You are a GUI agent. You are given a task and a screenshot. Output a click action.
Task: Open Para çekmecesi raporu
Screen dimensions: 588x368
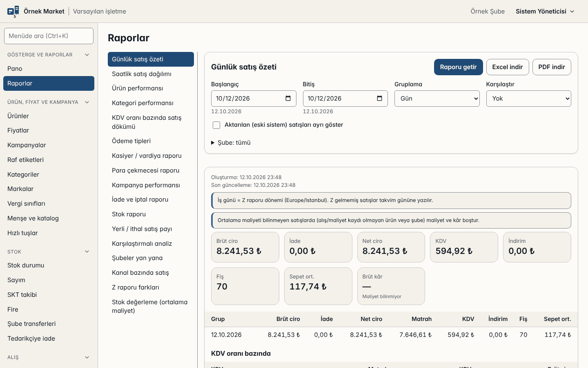click(151, 171)
